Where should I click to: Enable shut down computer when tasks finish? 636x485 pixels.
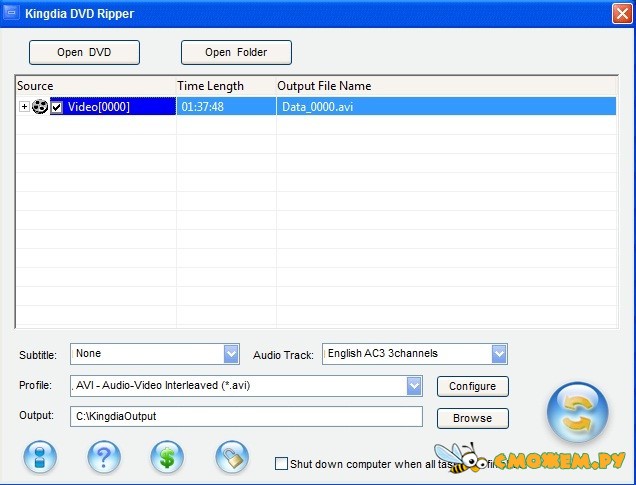[x=281, y=464]
